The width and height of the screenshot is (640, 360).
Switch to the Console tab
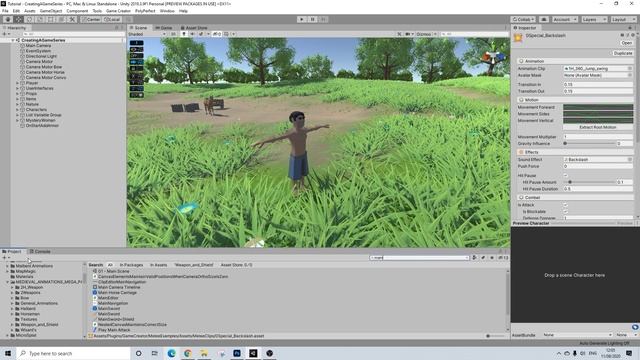click(40, 251)
